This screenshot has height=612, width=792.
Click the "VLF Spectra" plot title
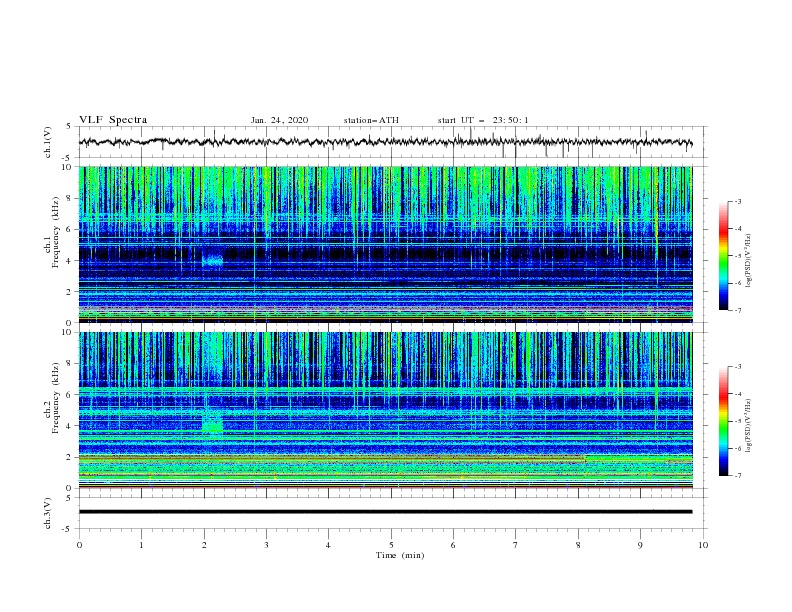click(113, 120)
